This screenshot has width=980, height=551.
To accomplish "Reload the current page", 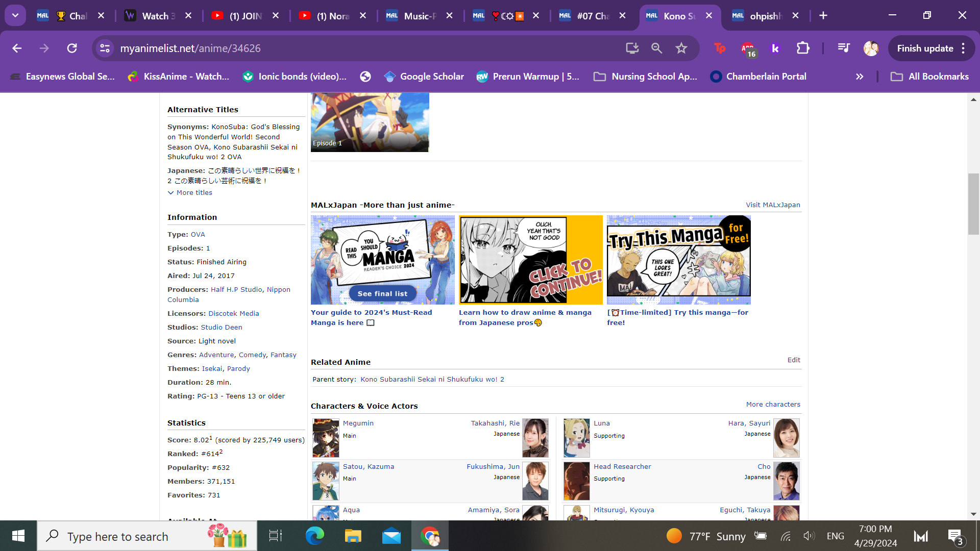I will pos(72,48).
